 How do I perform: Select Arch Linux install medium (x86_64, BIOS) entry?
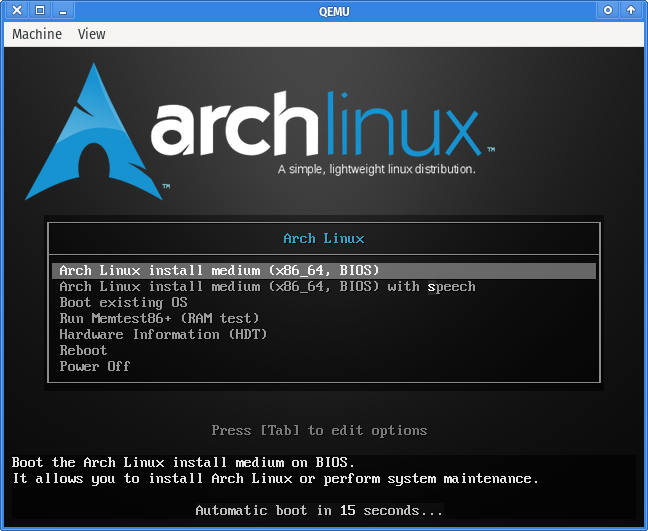click(x=324, y=271)
